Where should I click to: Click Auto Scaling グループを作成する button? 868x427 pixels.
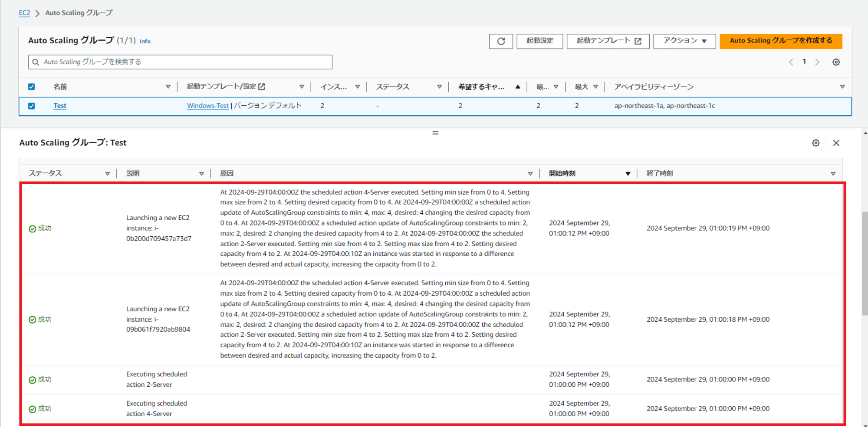click(781, 41)
